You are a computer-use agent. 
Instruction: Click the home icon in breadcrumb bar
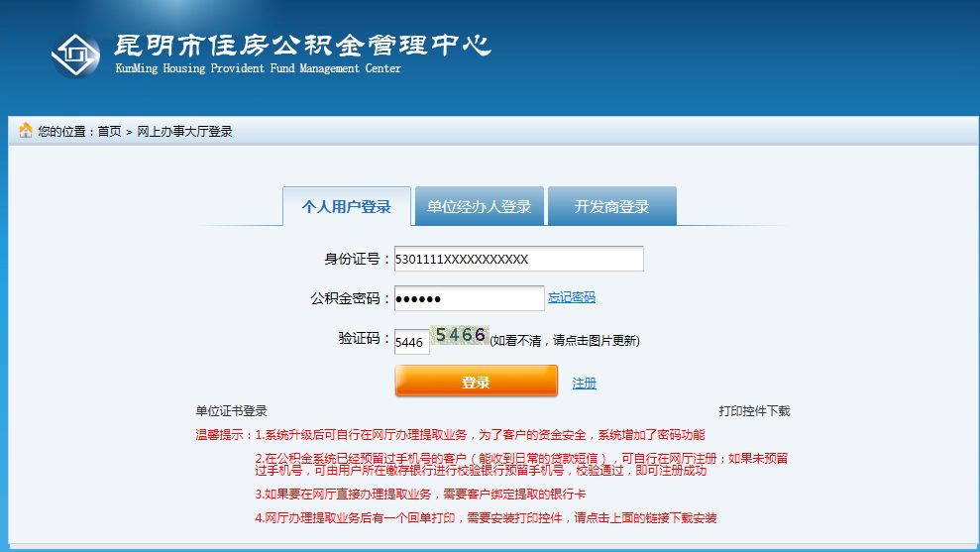point(26,130)
